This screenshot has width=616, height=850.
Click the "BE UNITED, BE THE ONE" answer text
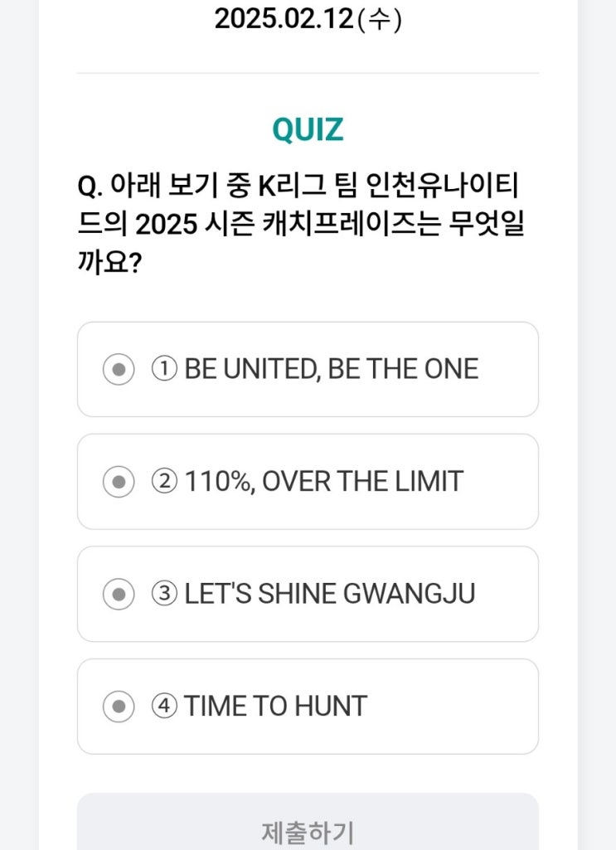tap(331, 369)
